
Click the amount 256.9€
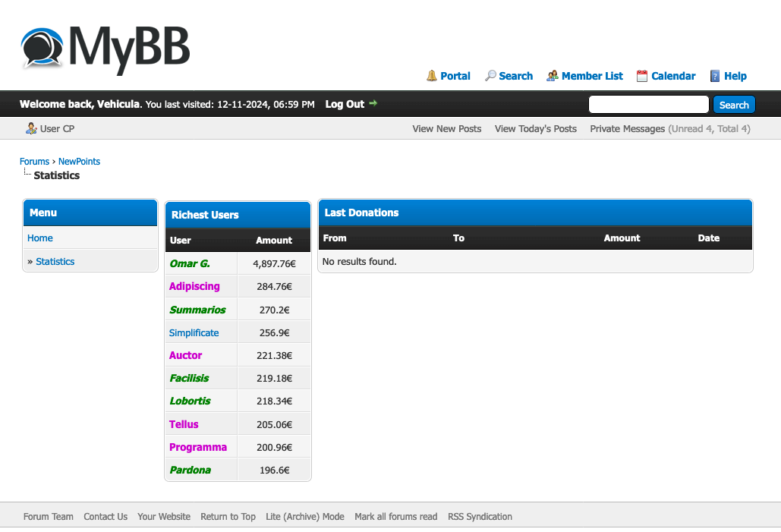click(x=275, y=332)
